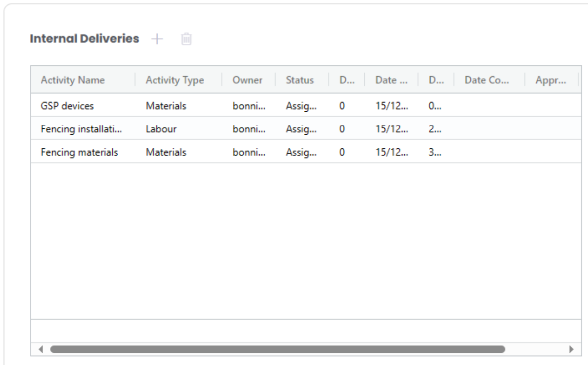This screenshot has width=588, height=365.
Task: Click owner cell in GSP devices row
Action: click(249, 104)
